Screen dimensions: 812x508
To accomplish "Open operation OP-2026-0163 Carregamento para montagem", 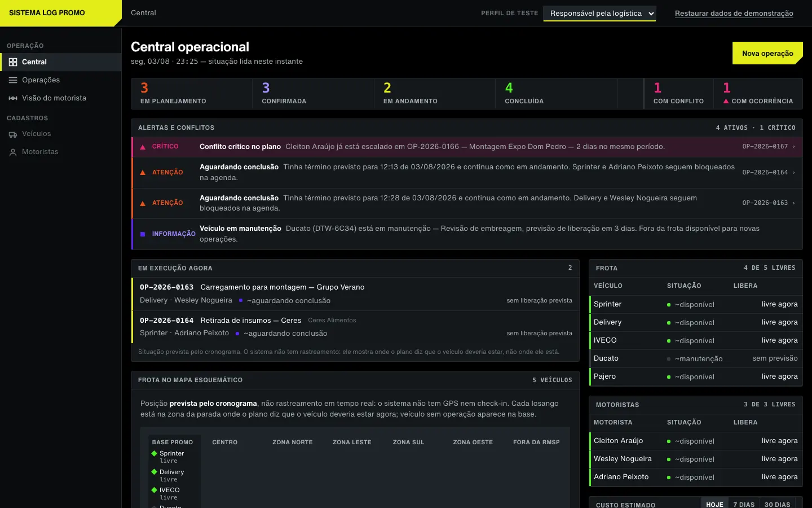I will coord(355,294).
